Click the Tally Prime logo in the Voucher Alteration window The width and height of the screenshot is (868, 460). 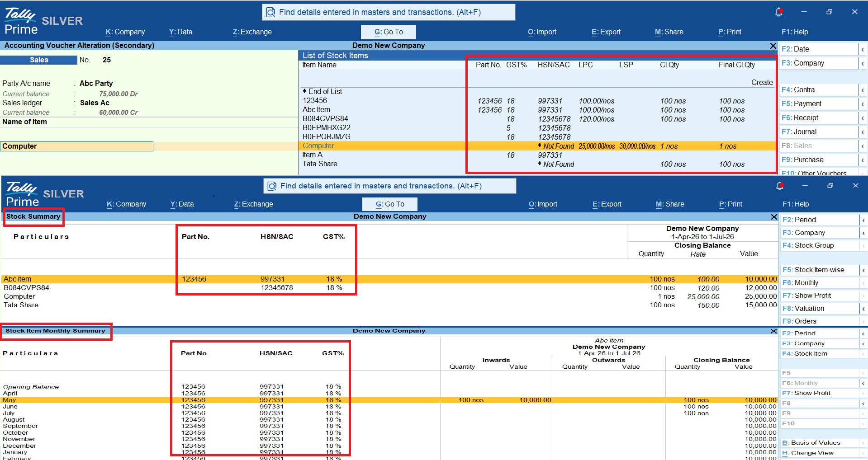click(20, 21)
